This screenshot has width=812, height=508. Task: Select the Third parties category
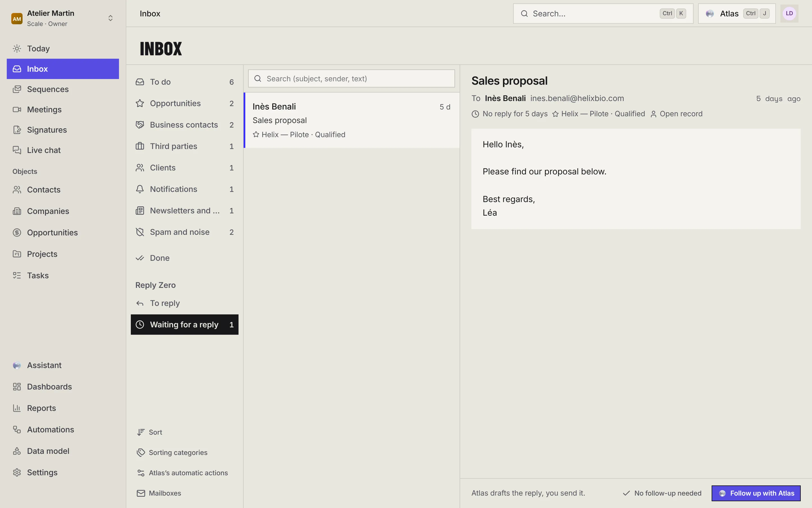click(185, 146)
